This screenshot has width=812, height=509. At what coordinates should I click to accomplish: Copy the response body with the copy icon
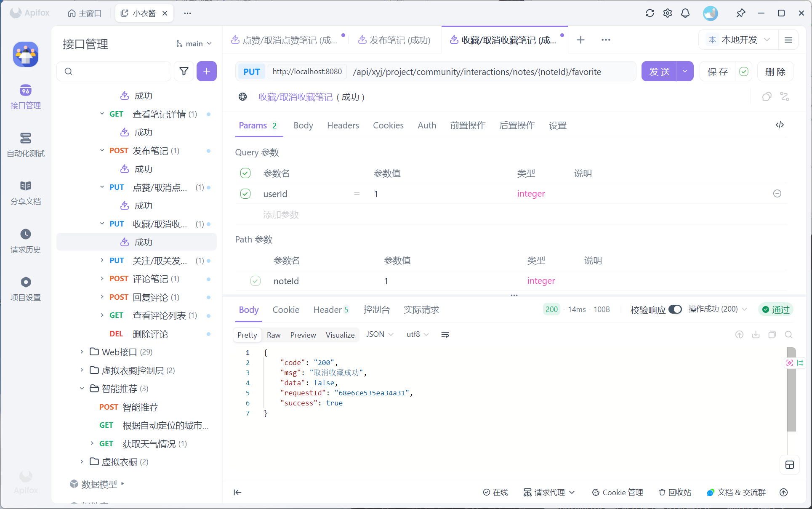point(772,335)
